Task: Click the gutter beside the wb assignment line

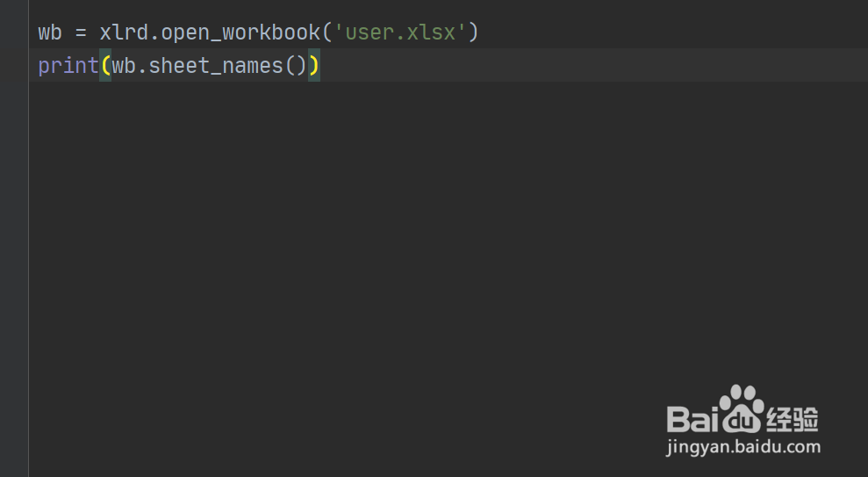Action: (x=14, y=33)
